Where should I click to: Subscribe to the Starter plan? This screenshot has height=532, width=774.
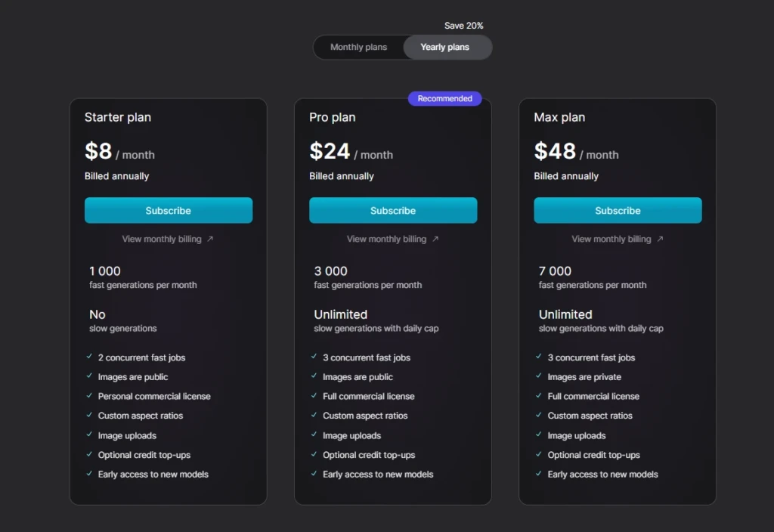click(169, 210)
